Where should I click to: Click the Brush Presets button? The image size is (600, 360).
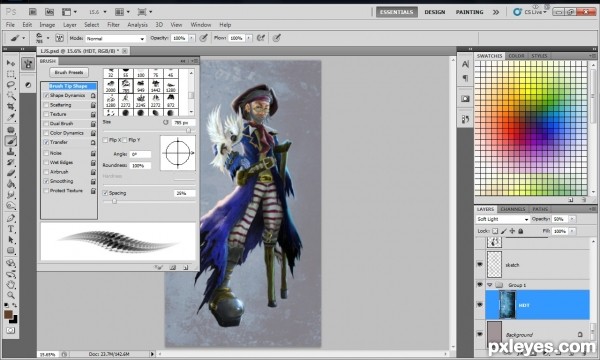click(69, 72)
